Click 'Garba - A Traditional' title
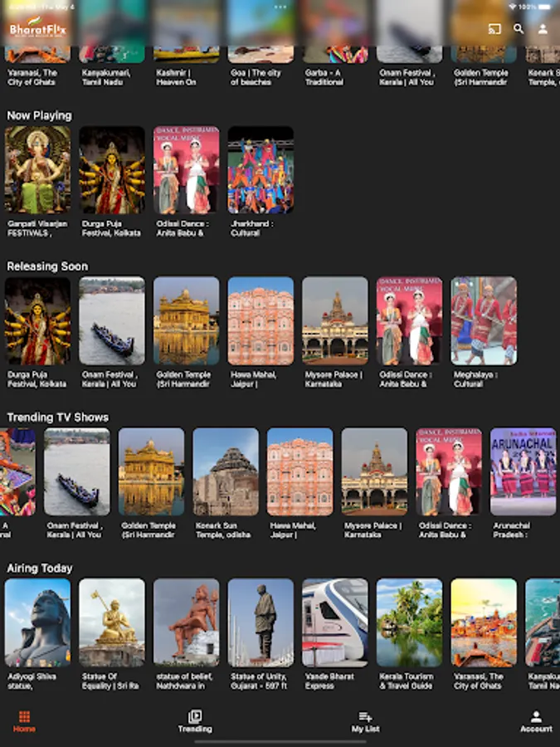This screenshot has height=747, width=560. [x=324, y=77]
